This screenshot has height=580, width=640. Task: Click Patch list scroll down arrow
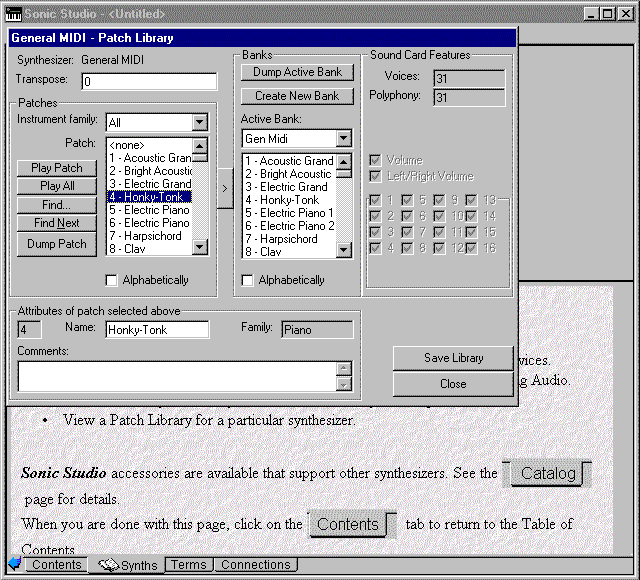(200, 247)
